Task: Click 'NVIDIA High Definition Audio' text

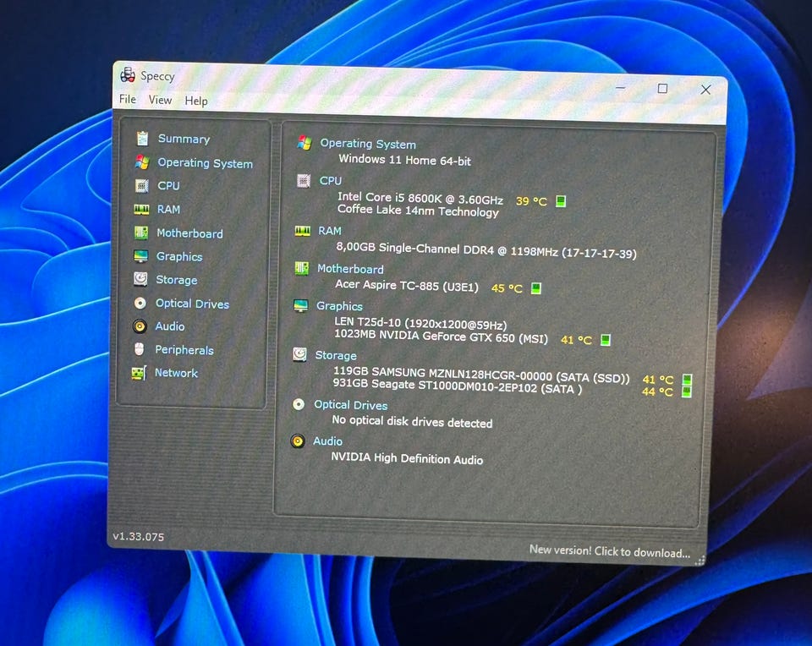Action: point(407,458)
